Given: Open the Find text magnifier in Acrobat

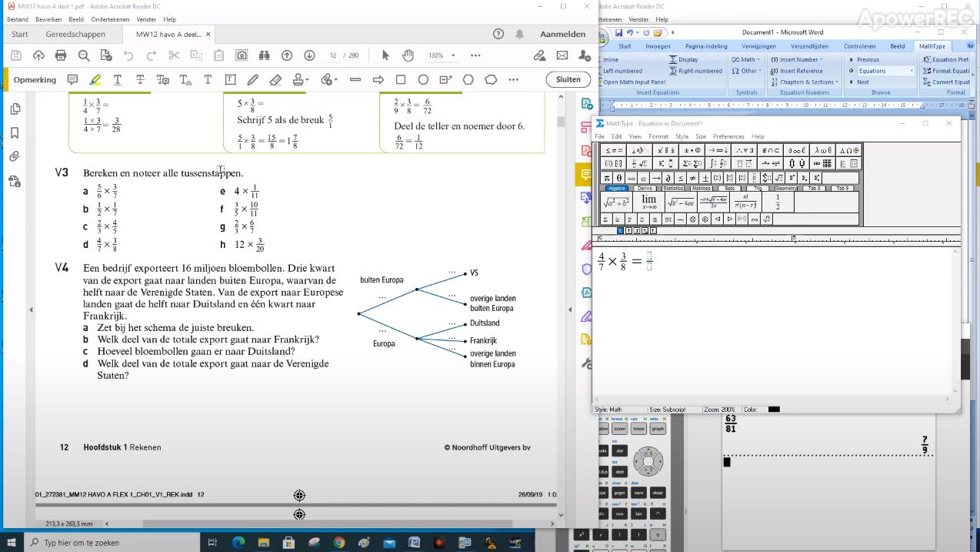Looking at the screenshot, I should point(84,55).
